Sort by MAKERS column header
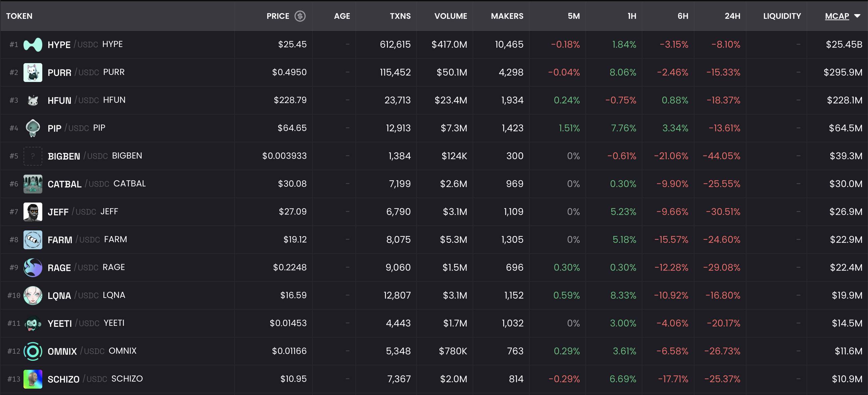The image size is (868, 395). coord(507,16)
